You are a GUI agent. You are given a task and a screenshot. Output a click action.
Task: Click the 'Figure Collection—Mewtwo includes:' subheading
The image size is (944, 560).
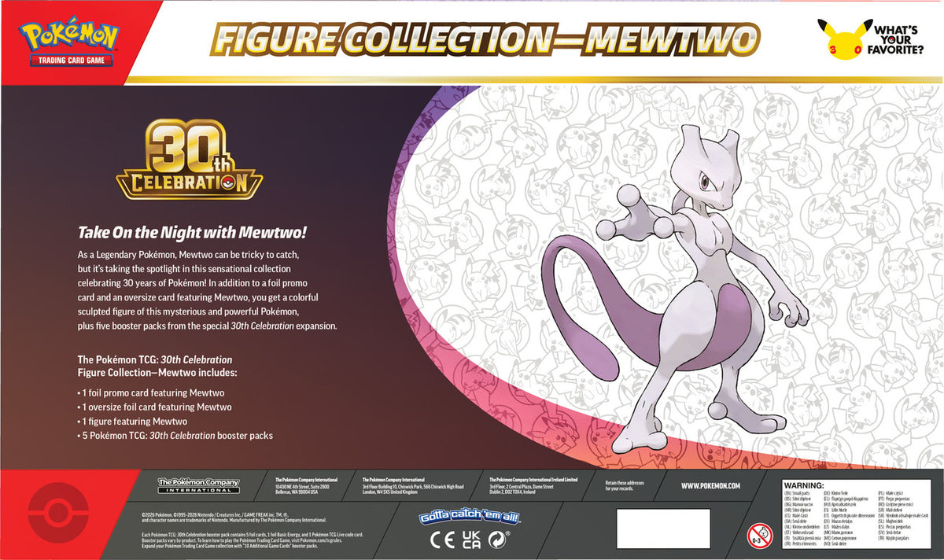tap(157, 371)
